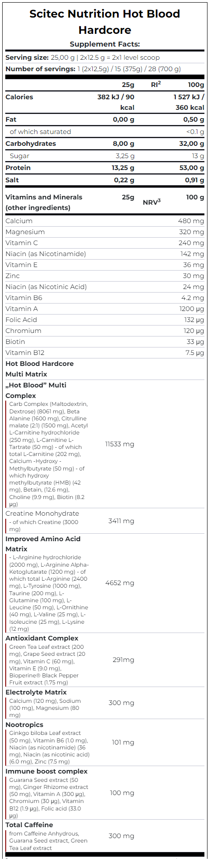Select the Electrolyte Matrix heading

36,692
